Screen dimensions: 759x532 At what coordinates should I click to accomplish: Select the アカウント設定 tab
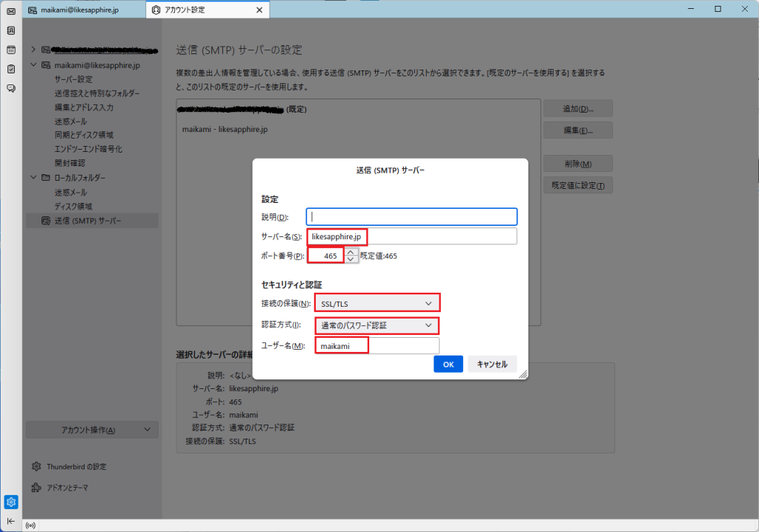pyautogui.click(x=200, y=10)
